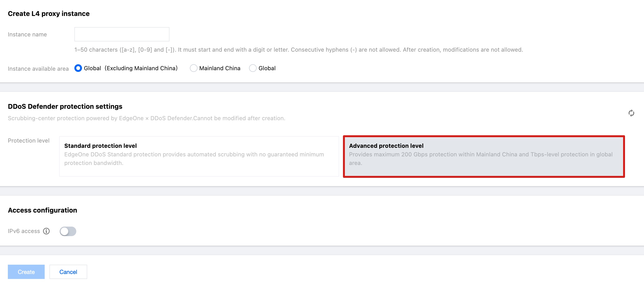Viewport: 644px width, 288px height.
Task: Choose the plain Global area radio button
Action: coord(253,68)
